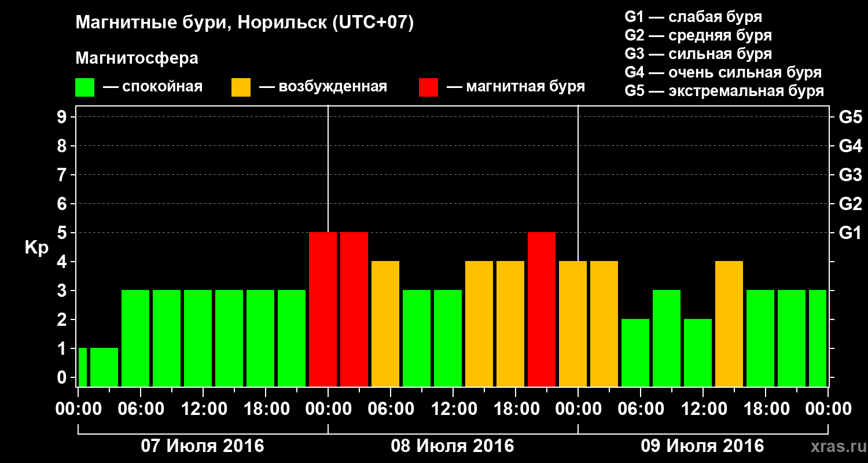Click the G2 label on right axis

click(851, 204)
